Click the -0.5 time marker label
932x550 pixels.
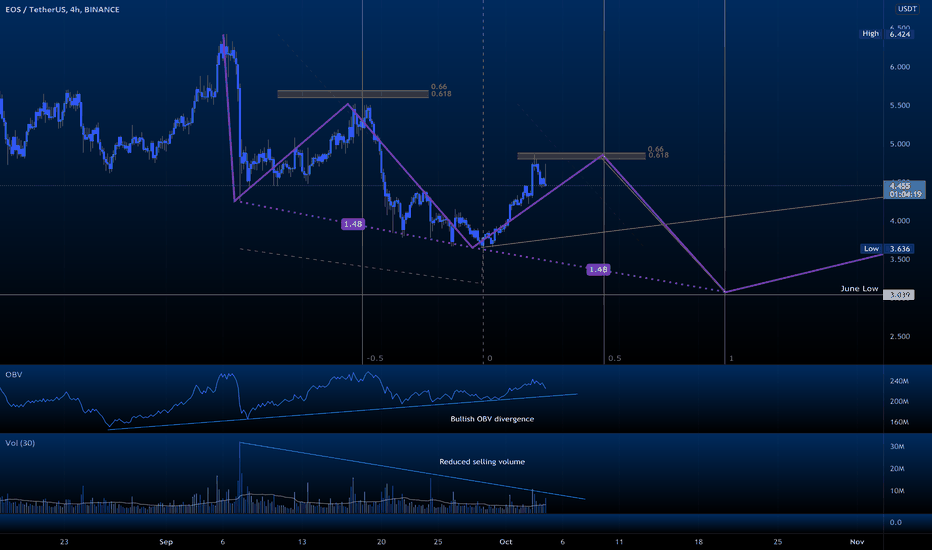[374, 358]
